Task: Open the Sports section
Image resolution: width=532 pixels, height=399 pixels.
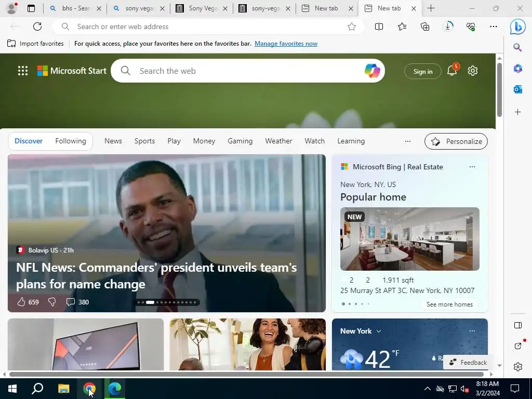Action: tap(144, 141)
